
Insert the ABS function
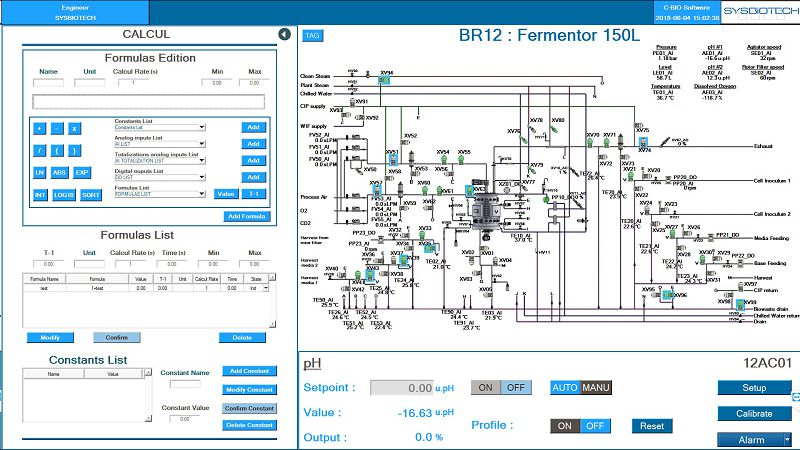click(59, 172)
